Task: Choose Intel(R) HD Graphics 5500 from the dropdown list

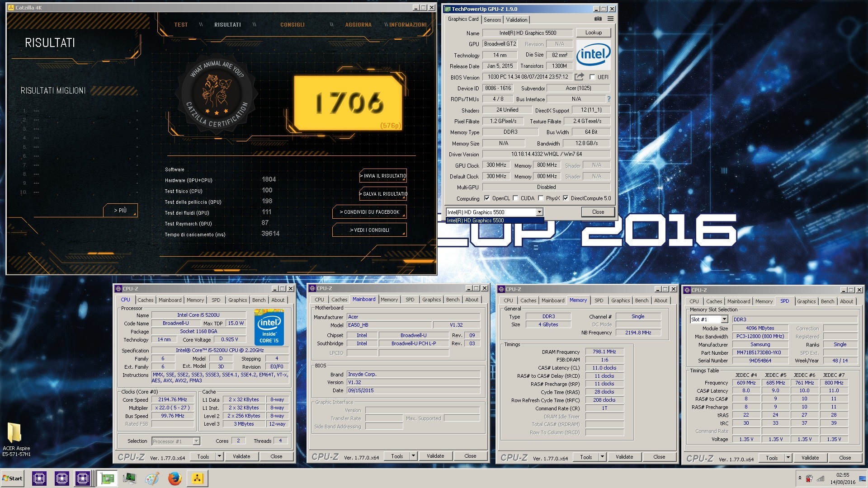Action: 495,221
